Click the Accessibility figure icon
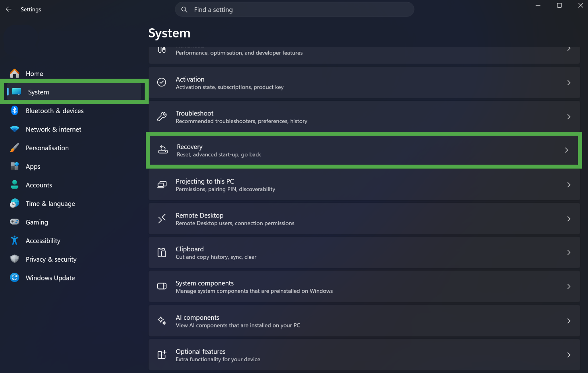Screen dimensions: 588x373 point(15,240)
